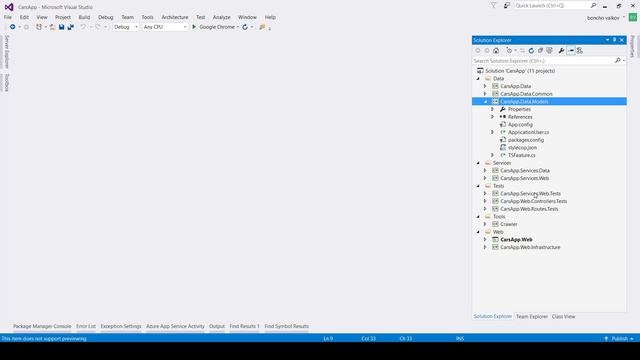This screenshot has width=640, height=360.
Task: Open the Server Explorer side tab
Action: point(7,52)
